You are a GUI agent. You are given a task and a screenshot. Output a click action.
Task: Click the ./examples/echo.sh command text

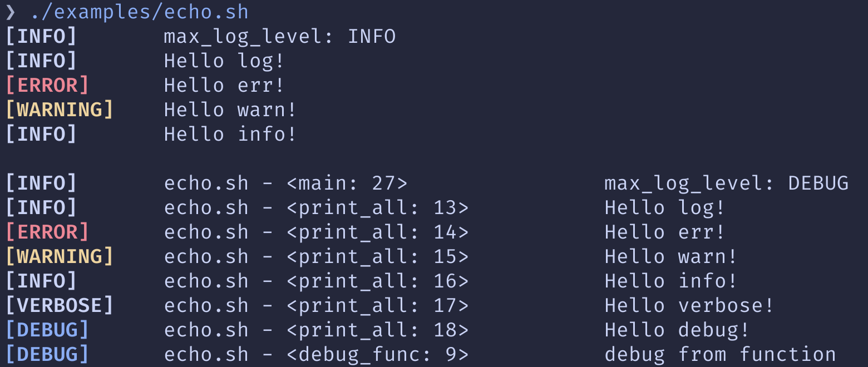pos(140,12)
